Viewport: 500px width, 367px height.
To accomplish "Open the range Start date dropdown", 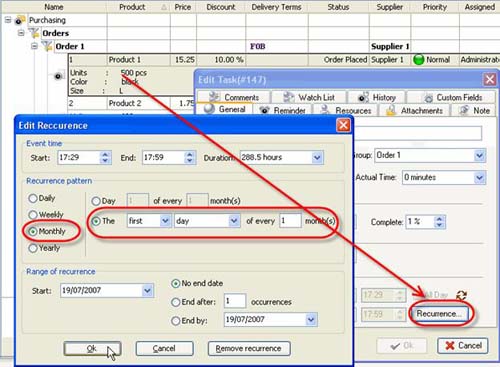I will (147, 291).
